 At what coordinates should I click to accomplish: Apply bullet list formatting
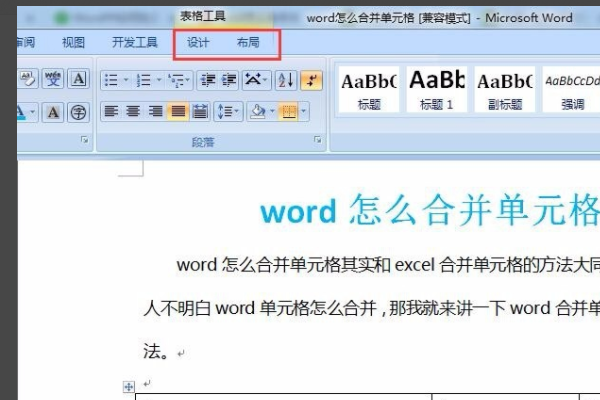[x=111, y=80]
